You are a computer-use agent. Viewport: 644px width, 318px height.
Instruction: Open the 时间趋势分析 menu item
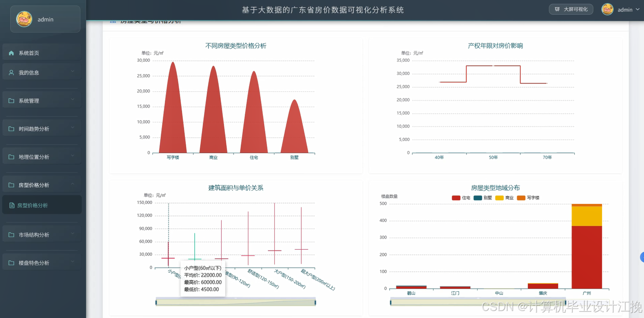click(42, 129)
